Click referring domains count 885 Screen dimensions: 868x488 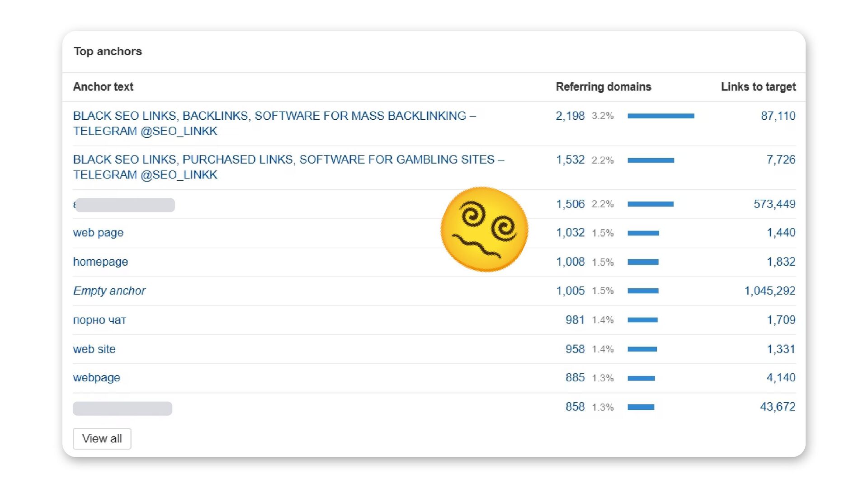(x=575, y=378)
